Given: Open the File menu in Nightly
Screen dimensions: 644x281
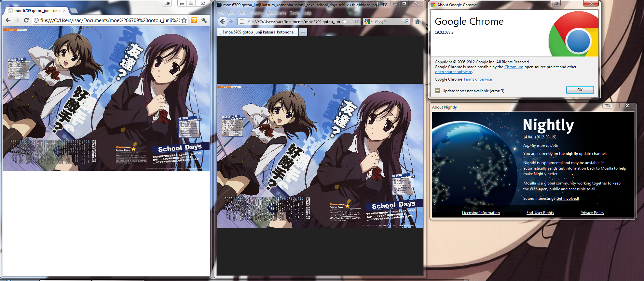Looking at the screenshot, I should 221,13.
